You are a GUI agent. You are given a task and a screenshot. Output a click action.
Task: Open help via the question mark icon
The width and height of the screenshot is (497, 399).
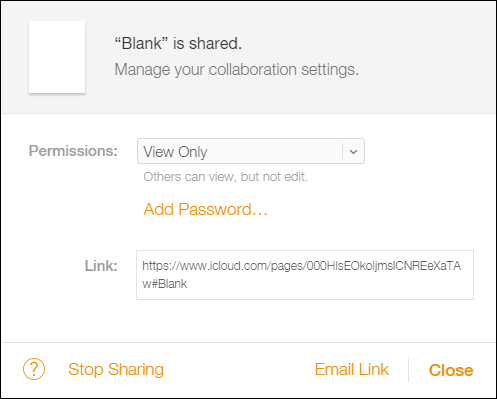click(34, 369)
